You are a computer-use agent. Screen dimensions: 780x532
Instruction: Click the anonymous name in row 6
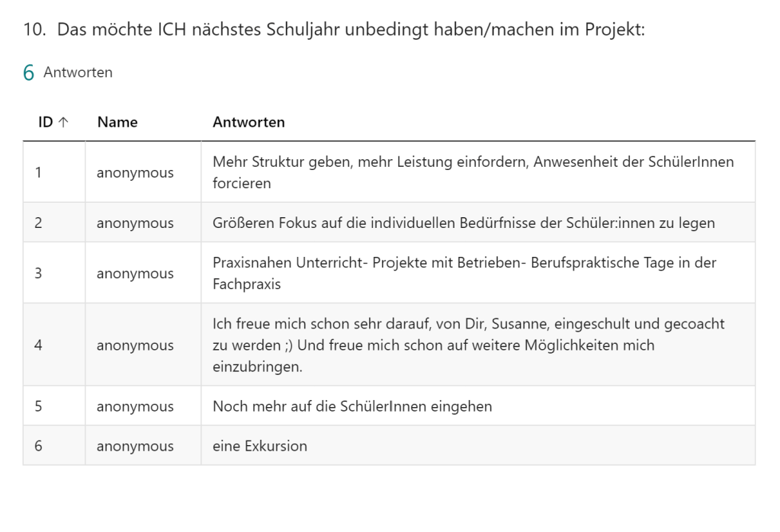point(135,446)
